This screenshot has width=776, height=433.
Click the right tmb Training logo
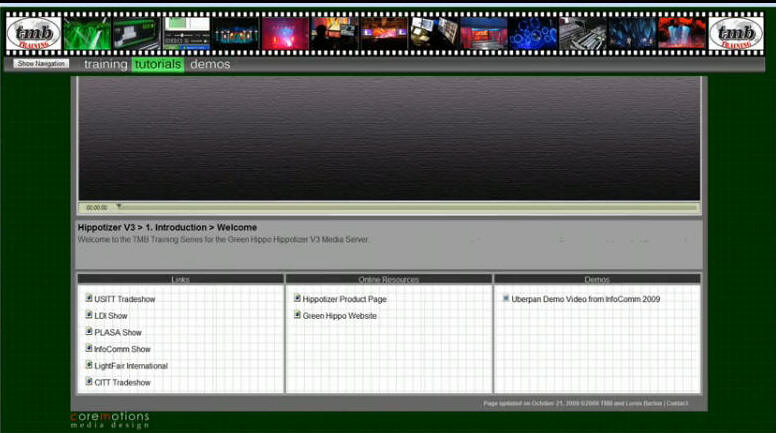pos(736,34)
